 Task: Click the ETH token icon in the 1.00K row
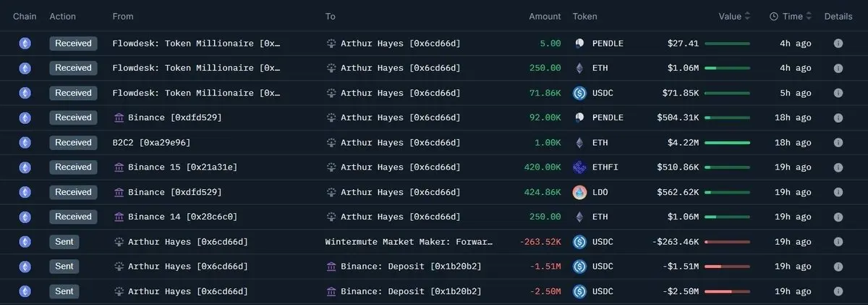click(x=579, y=143)
